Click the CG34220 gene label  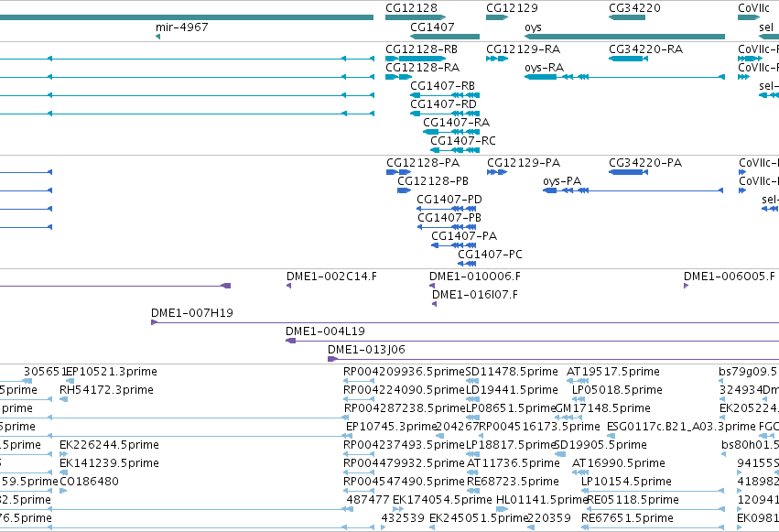pos(635,8)
